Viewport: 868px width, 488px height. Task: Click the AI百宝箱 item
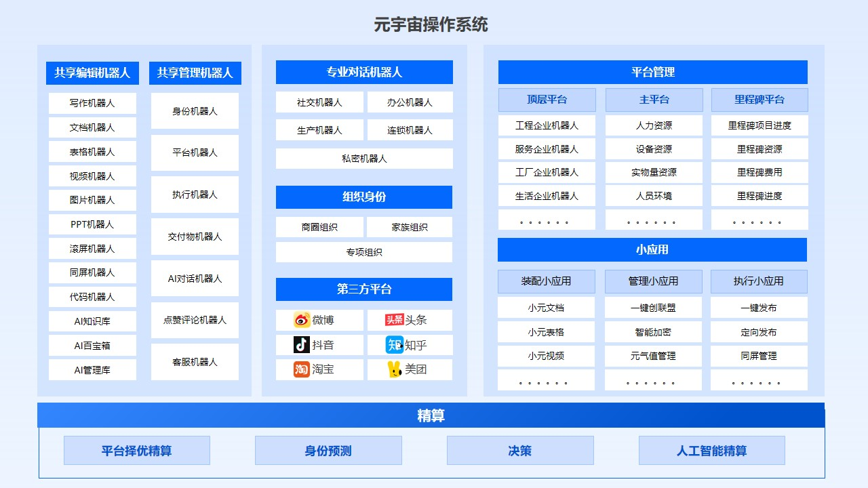pyautogui.click(x=92, y=346)
